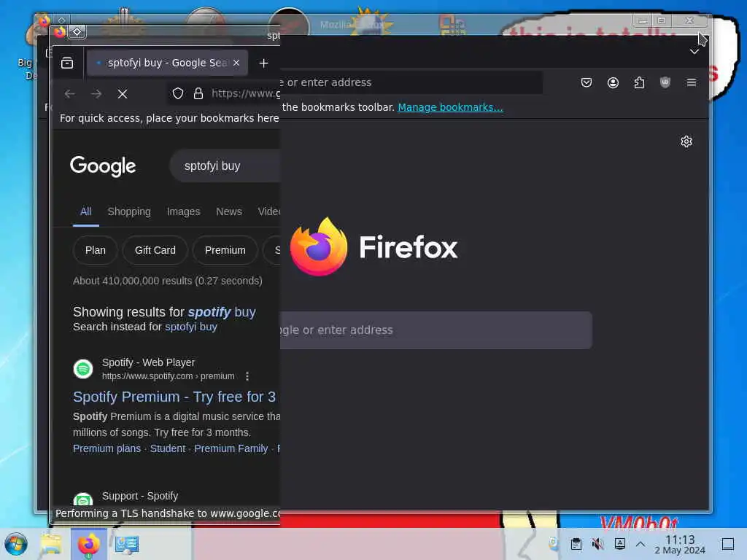
Task: Click uBlock shield icon in the back Firefox window
Action: (x=665, y=82)
